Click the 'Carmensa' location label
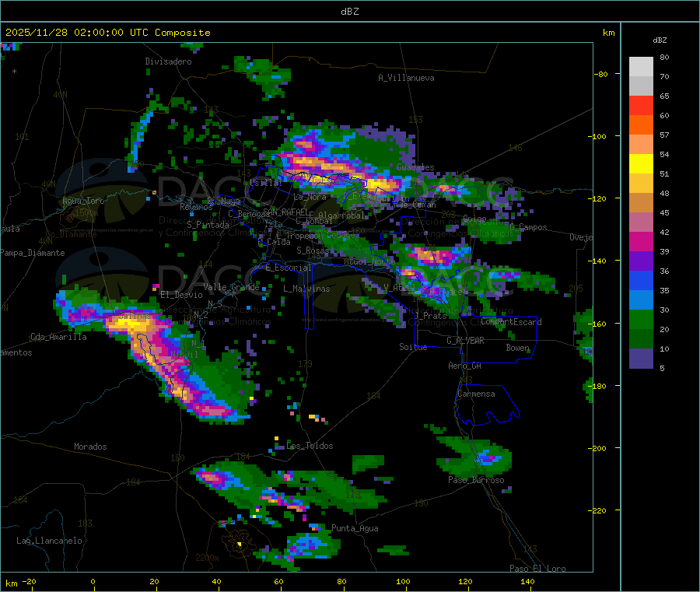The width and height of the screenshot is (700, 592). [x=476, y=394]
